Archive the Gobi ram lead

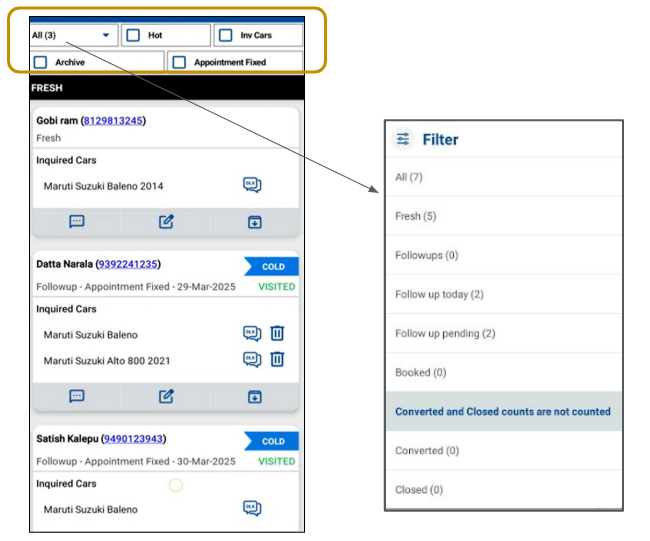(x=255, y=222)
